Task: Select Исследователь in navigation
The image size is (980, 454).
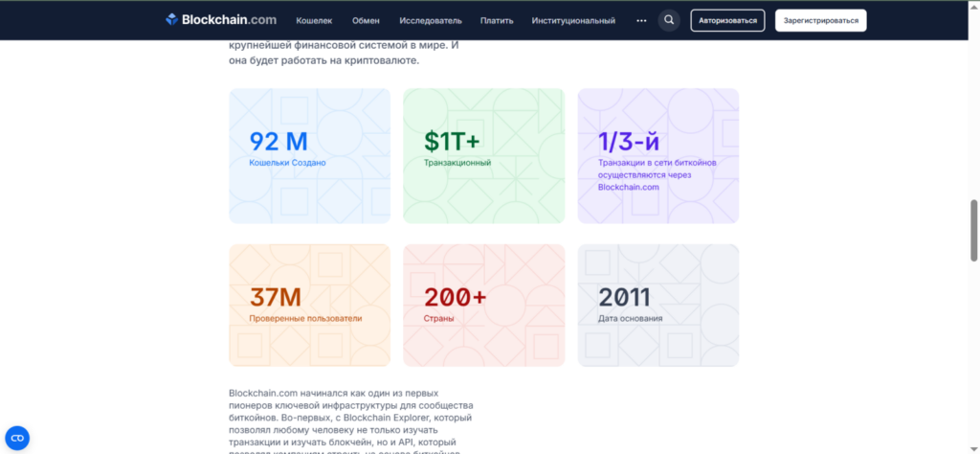Action: coord(431,21)
